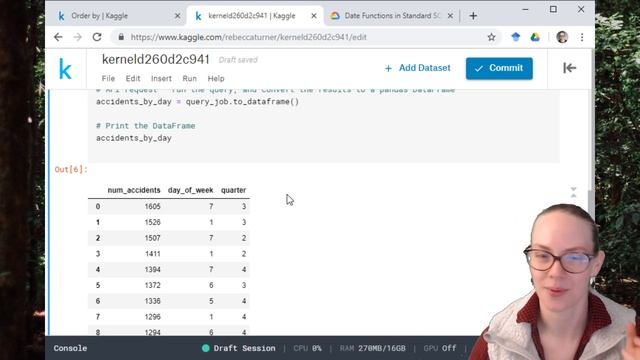640x360 pixels.
Task: Open the Chrome three-dot menu
Action: point(582,37)
